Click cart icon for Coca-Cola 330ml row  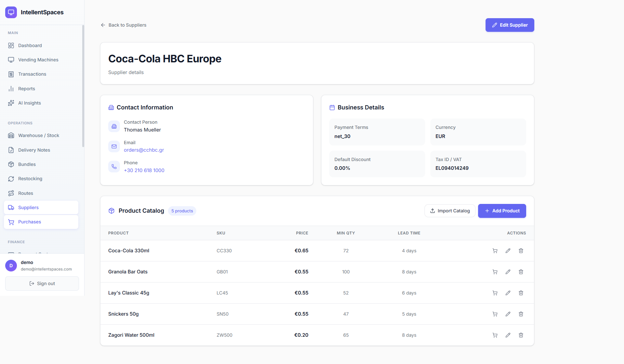[x=495, y=251]
